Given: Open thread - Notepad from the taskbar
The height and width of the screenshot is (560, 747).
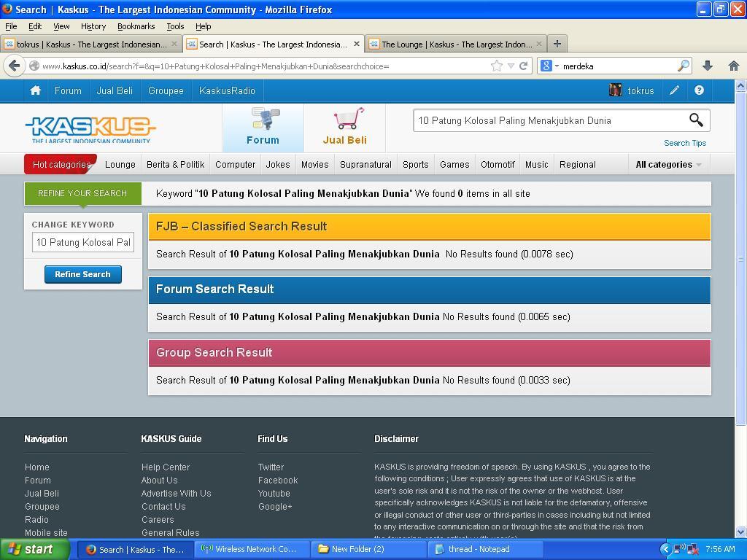Looking at the screenshot, I should (485, 550).
